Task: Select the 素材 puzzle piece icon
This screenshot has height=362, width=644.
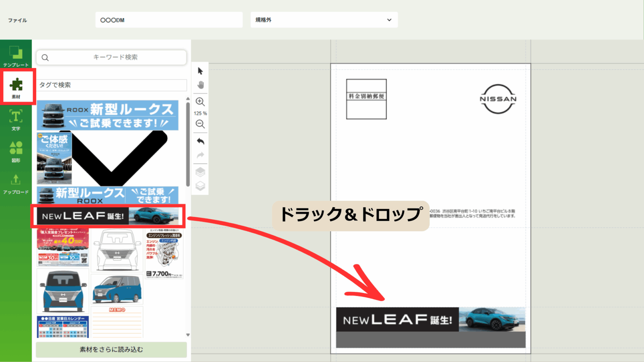Action: click(x=16, y=86)
